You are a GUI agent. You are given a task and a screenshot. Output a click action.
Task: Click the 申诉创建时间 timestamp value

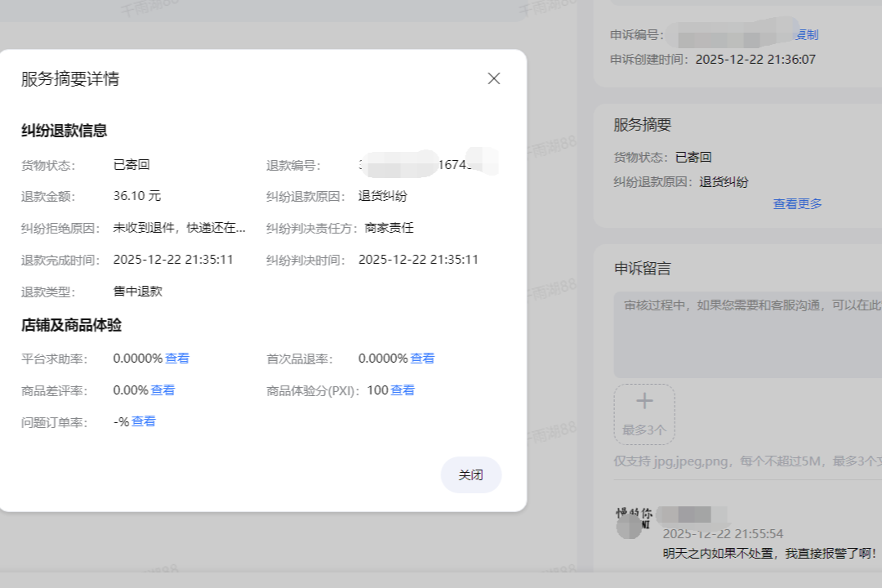(755, 60)
